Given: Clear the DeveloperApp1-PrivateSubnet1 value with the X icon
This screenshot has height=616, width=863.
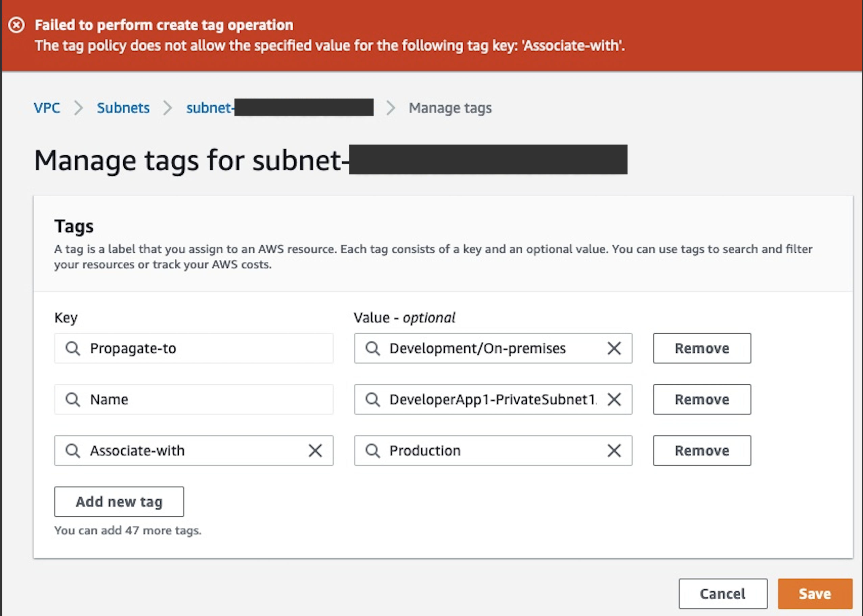Looking at the screenshot, I should [x=614, y=399].
